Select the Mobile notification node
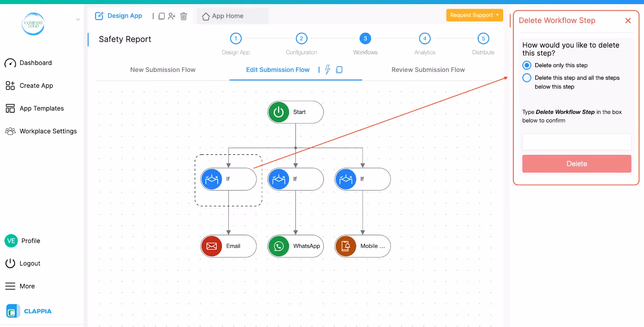The width and height of the screenshot is (644, 327). 363,246
